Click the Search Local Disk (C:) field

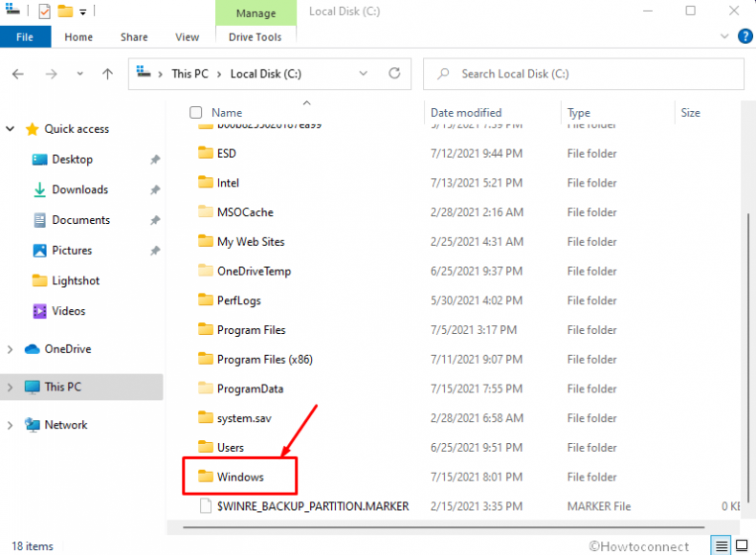pos(584,74)
